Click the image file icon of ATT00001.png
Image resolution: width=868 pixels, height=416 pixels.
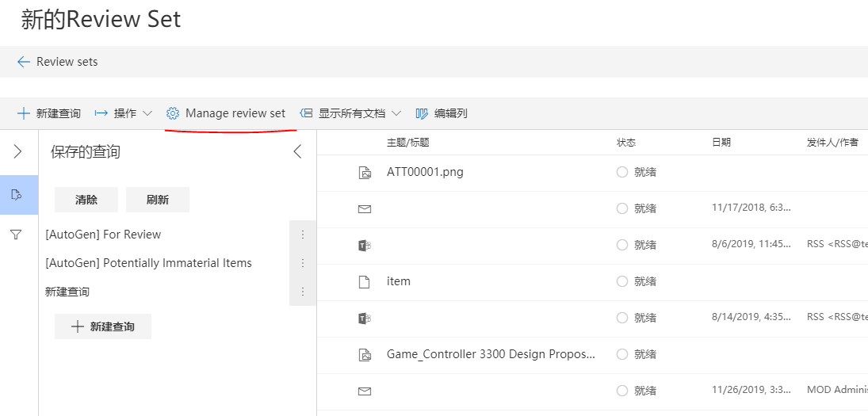point(365,173)
